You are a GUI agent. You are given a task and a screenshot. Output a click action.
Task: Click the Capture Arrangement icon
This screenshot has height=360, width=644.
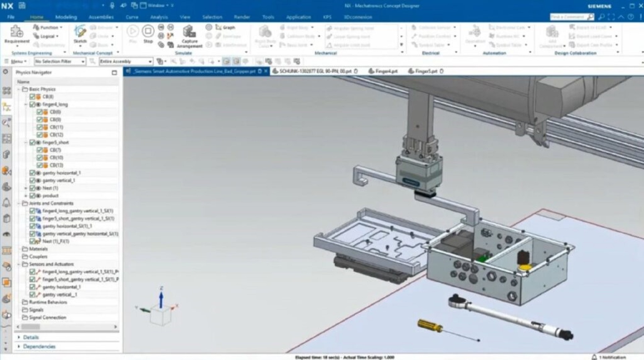pos(189,32)
